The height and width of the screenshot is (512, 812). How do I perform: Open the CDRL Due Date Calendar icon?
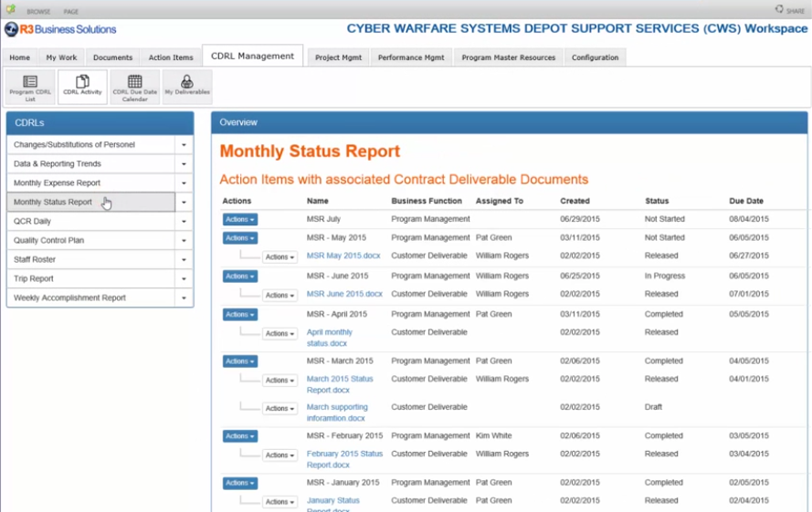click(x=134, y=87)
